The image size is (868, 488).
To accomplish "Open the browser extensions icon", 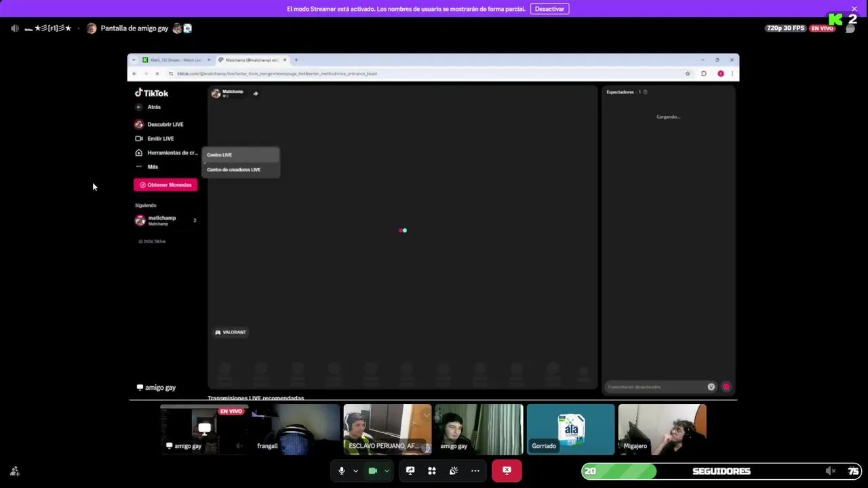I will pyautogui.click(x=704, y=73).
